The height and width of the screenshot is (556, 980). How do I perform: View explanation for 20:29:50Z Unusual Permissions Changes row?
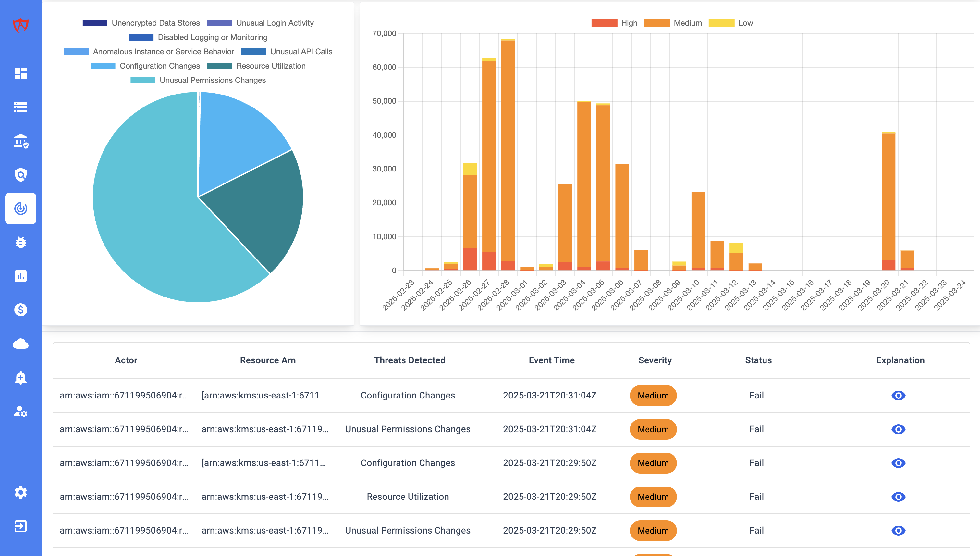click(898, 530)
